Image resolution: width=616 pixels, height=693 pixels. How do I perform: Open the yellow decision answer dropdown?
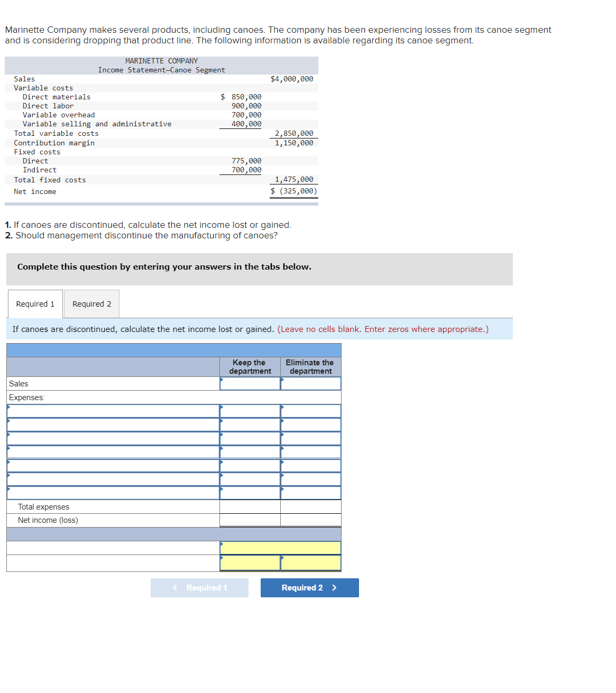coord(280,548)
